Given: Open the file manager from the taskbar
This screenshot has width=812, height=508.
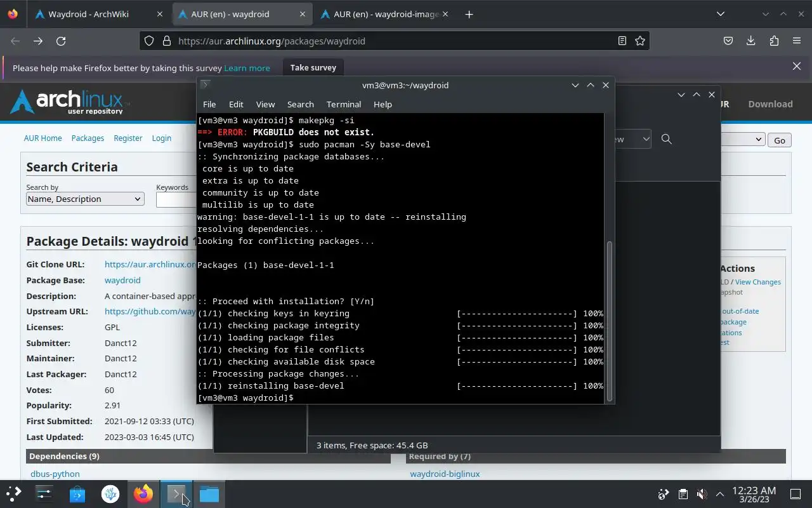Looking at the screenshot, I should (209, 493).
